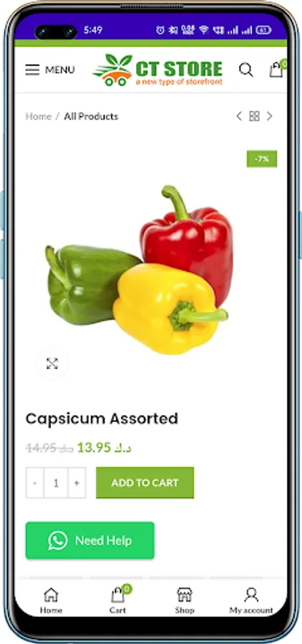Tap the WhatsApp Need Help button
Viewport: 302px width, 644px height.
pyautogui.click(x=90, y=540)
